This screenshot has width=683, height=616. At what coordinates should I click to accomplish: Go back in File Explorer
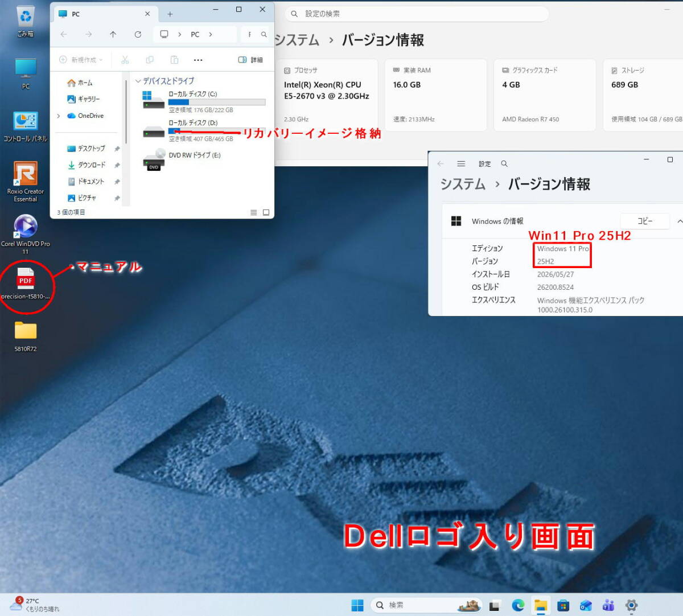(x=64, y=34)
